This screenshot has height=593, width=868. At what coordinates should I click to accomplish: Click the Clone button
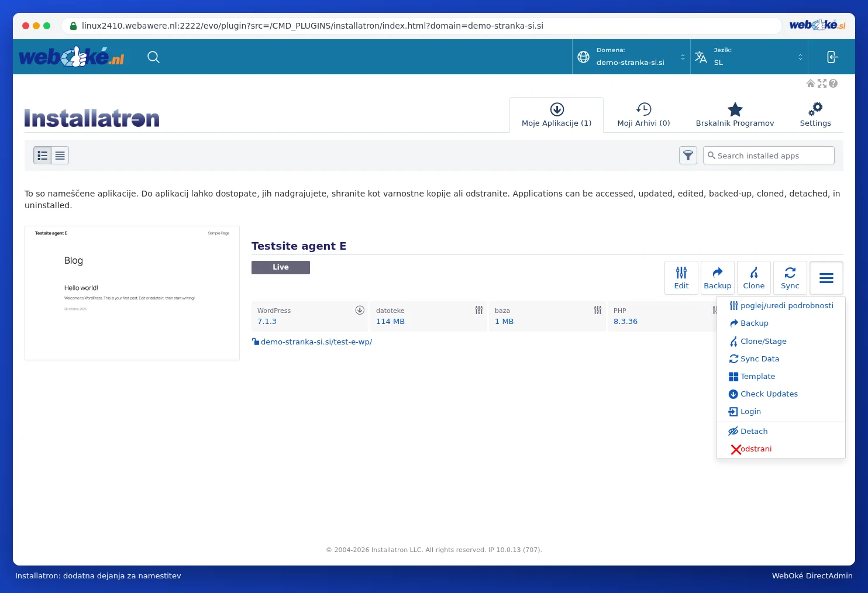(x=753, y=278)
